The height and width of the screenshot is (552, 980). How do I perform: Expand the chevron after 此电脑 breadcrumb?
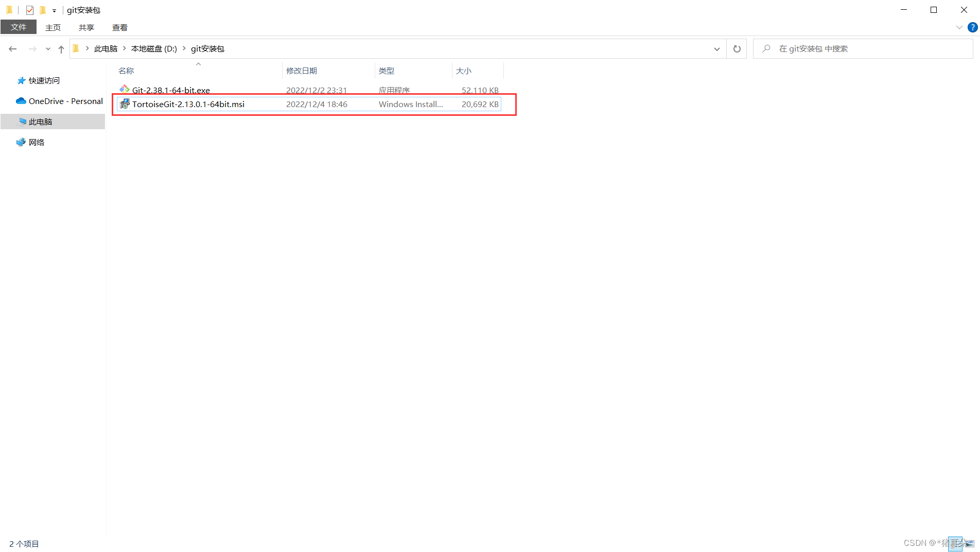[x=125, y=49]
